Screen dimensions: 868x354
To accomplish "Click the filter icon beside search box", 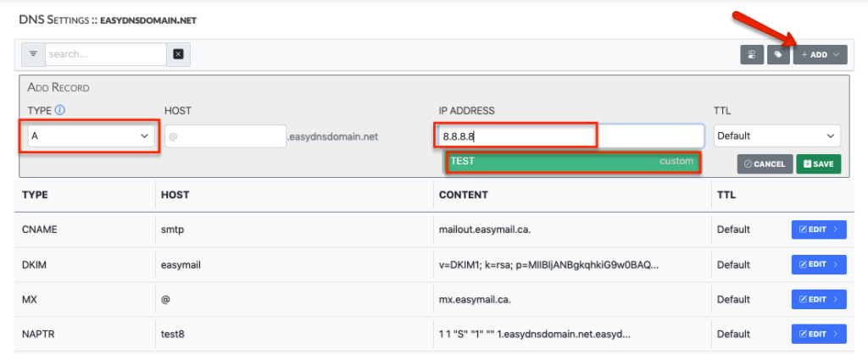I will click(33, 54).
